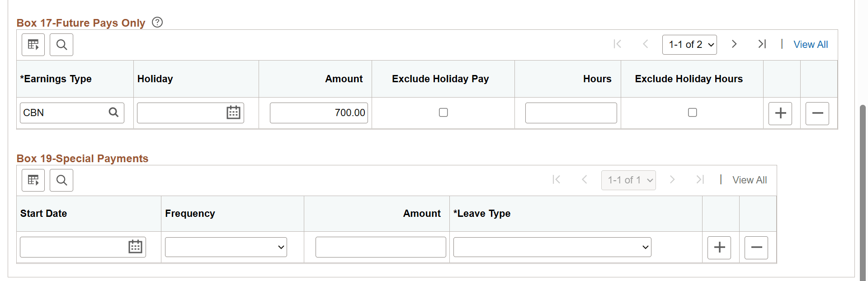Click the Amount field showing 700.00

click(319, 113)
